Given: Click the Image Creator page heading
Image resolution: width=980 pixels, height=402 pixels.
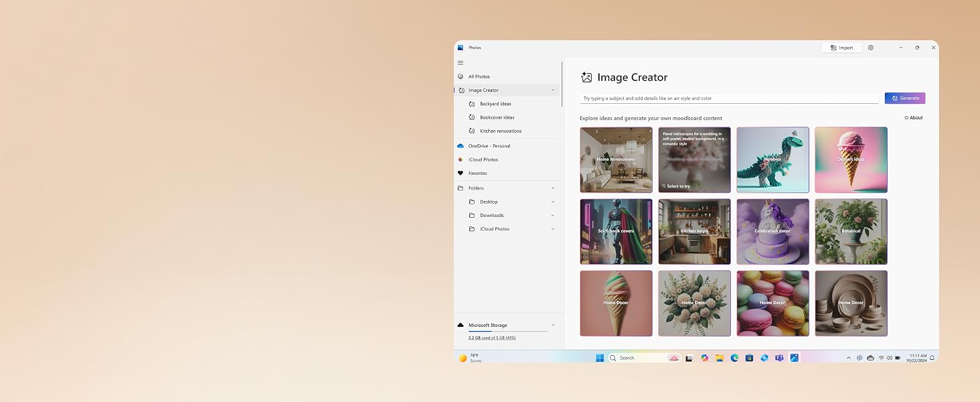Looking at the screenshot, I should coord(632,77).
